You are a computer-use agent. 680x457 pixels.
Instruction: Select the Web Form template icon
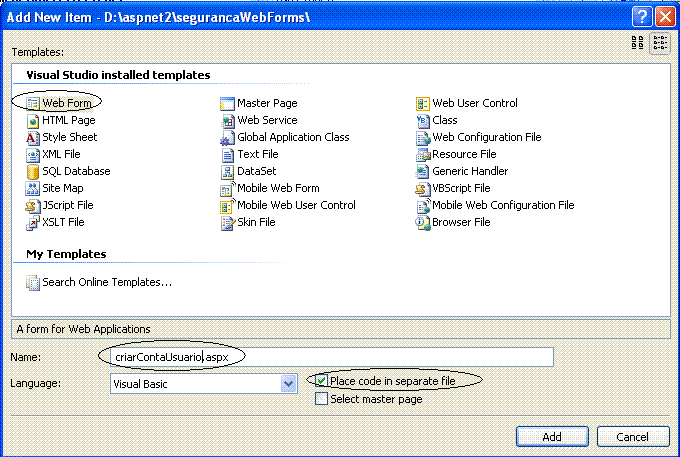(x=32, y=104)
